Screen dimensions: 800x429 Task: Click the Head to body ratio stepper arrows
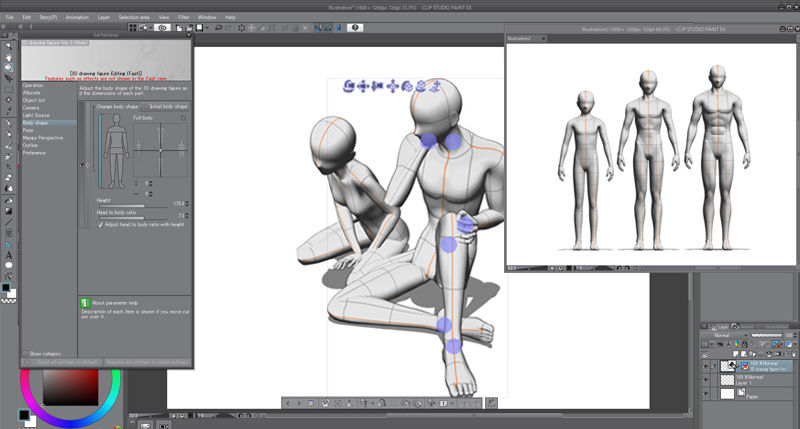[x=188, y=215]
